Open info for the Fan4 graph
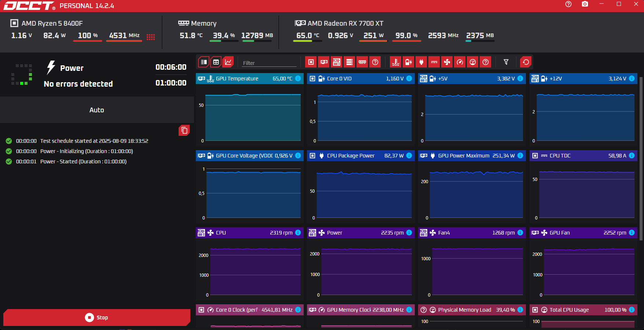Viewport: 644px width, 330px height. click(x=520, y=233)
